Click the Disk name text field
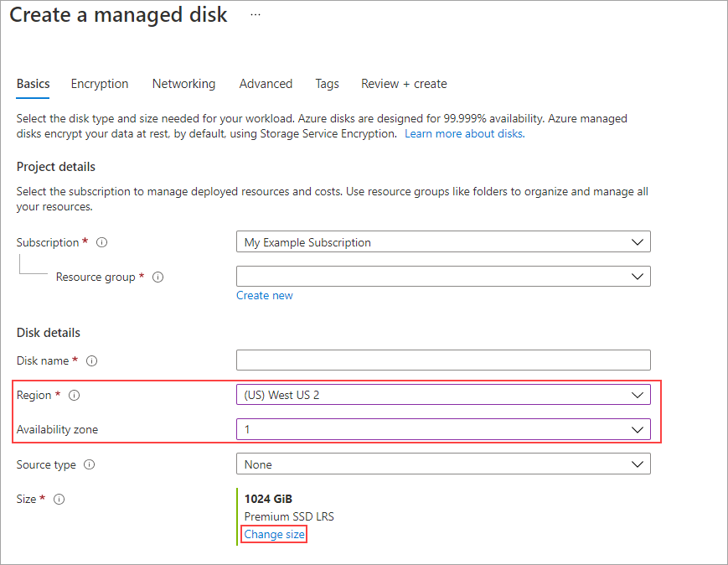The image size is (728, 565). click(x=443, y=360)
